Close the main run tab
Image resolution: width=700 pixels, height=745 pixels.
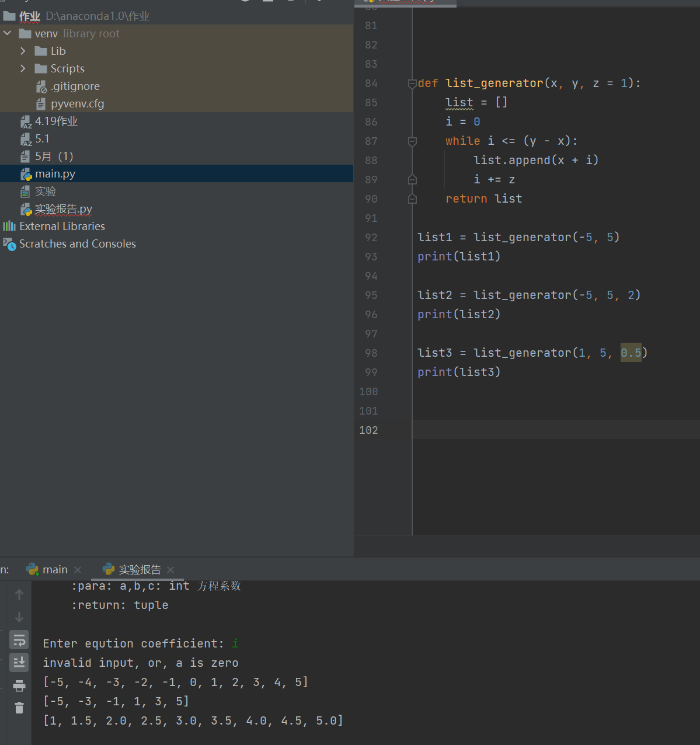tap(78, 570)
